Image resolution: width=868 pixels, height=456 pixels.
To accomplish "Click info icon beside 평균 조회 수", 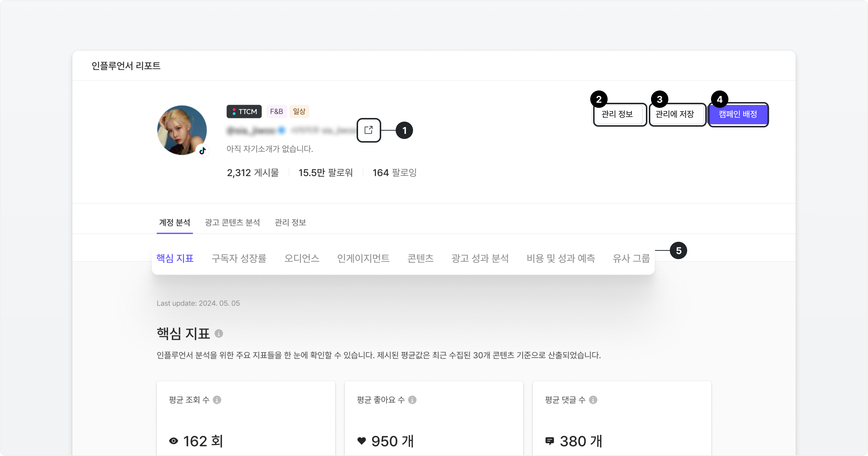I will tap(217, 400).
